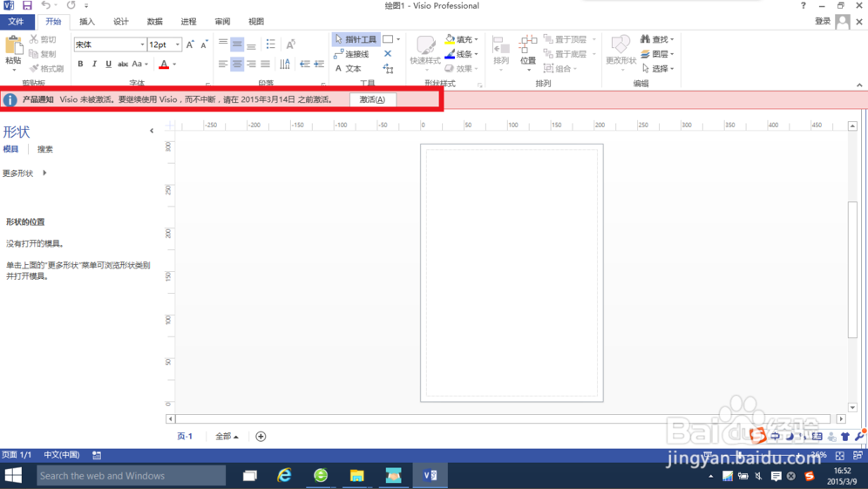This screenshot has height=489, width=868.
Task: Switch to the Data (数据) tab
Action: [154, 22]
